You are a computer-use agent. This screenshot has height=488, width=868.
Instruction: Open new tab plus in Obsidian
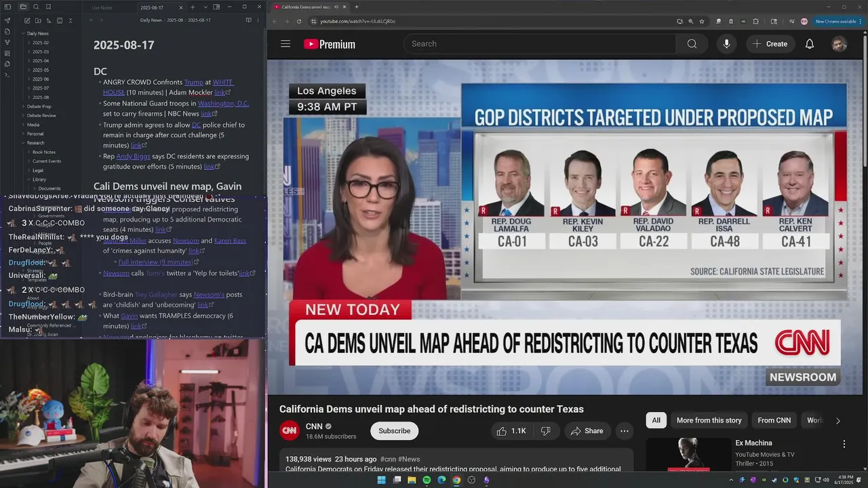(x=193, y=7)
